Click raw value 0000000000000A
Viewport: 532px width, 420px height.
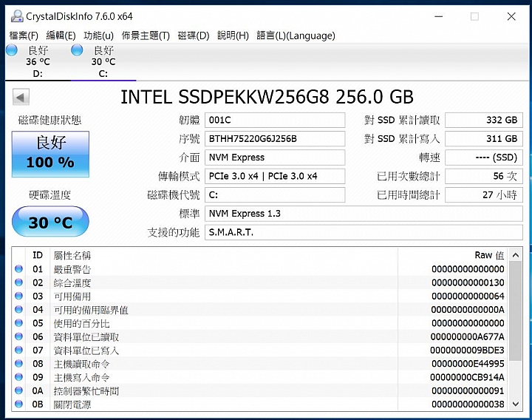click(468, 309)
